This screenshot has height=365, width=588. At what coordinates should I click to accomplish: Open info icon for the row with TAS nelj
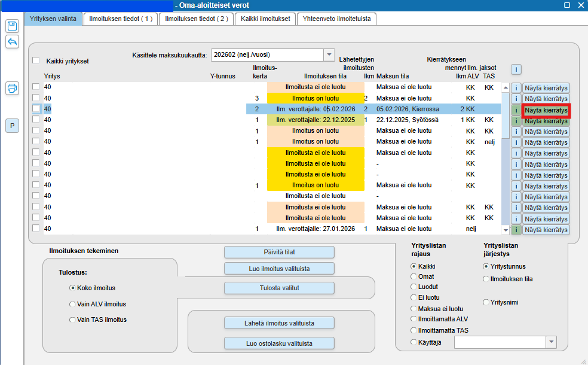pyautogui.click(x=516, y=142)
